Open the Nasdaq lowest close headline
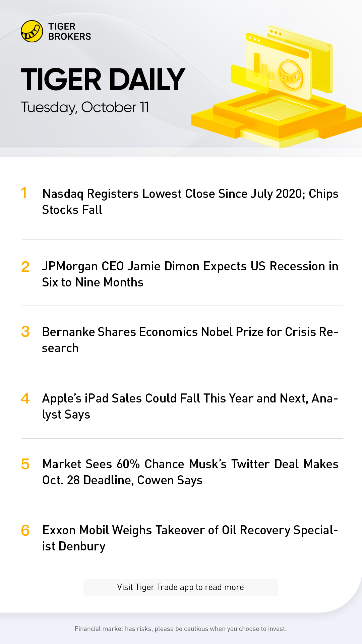This screenshot has height=644, width=362. pos(190,202)
